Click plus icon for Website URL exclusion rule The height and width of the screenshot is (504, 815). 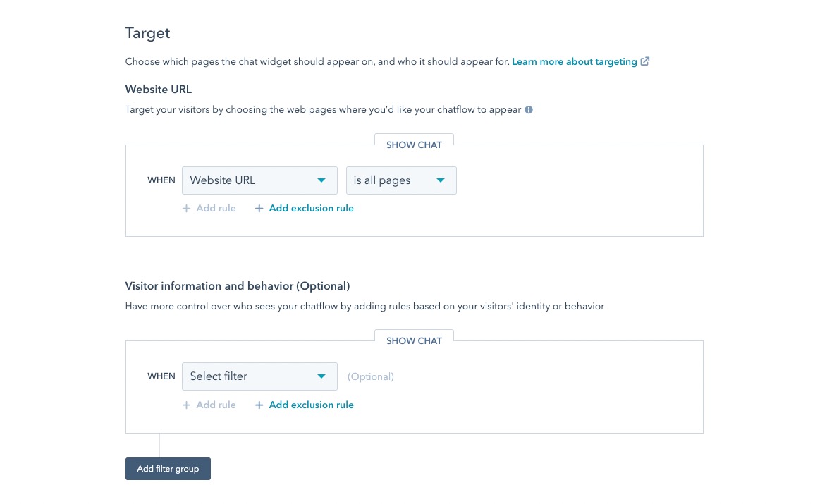259,209
